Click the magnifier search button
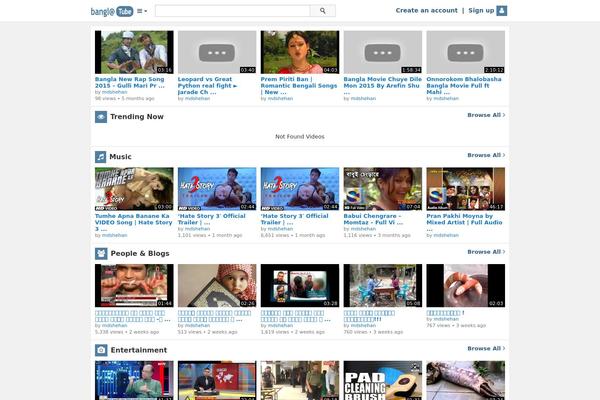This screenshot has height=400, width=600. coord(323,11)
